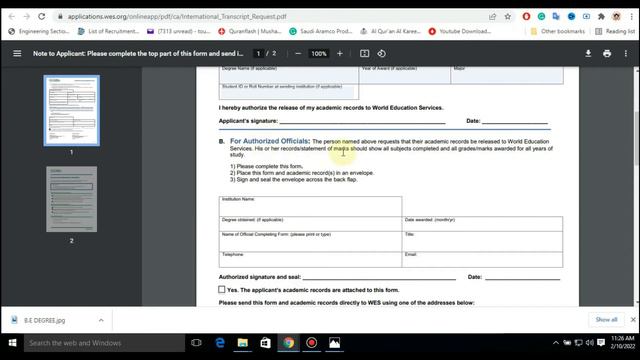Click the Telephone field

[x=310, y=260]
